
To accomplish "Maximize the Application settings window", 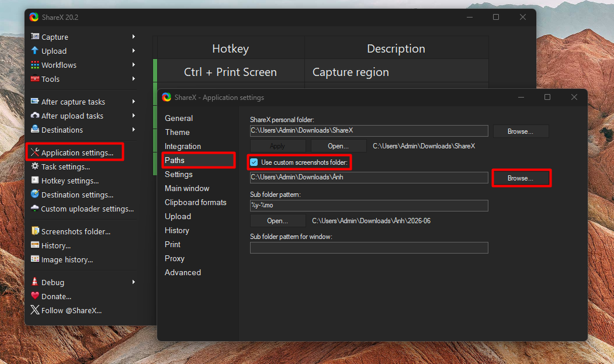I will (x=547, y=97).
